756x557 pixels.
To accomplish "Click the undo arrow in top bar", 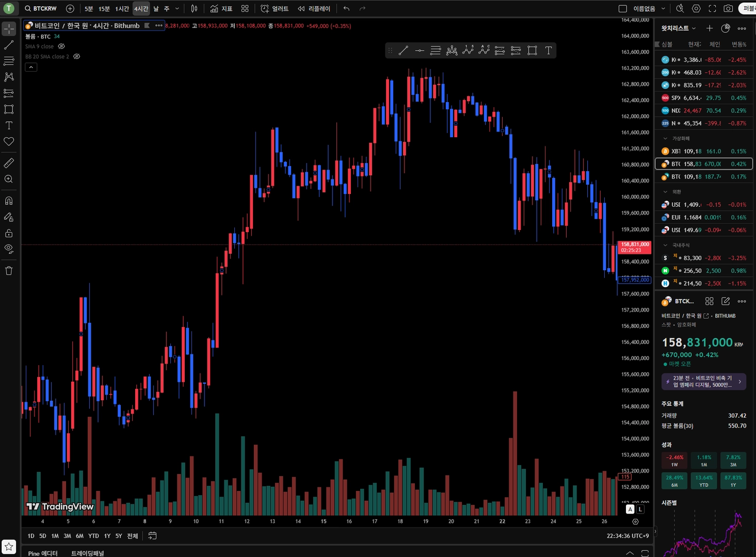I will 346,9.
